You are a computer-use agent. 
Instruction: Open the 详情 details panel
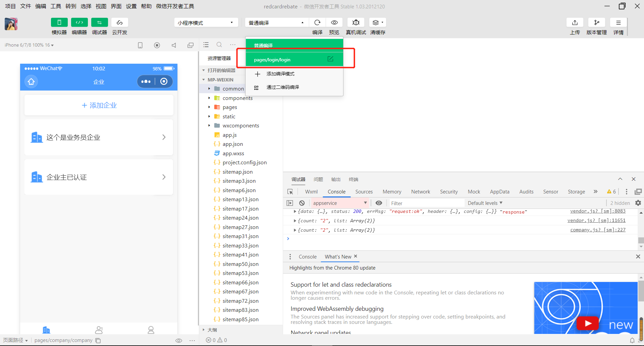point(619,22)
